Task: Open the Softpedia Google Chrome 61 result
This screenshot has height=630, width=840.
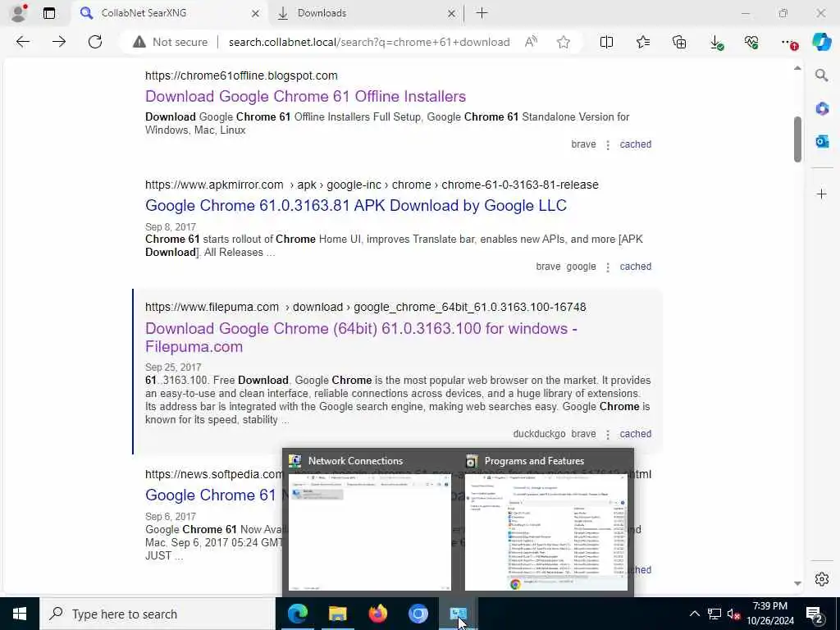Action: [211, 495]
